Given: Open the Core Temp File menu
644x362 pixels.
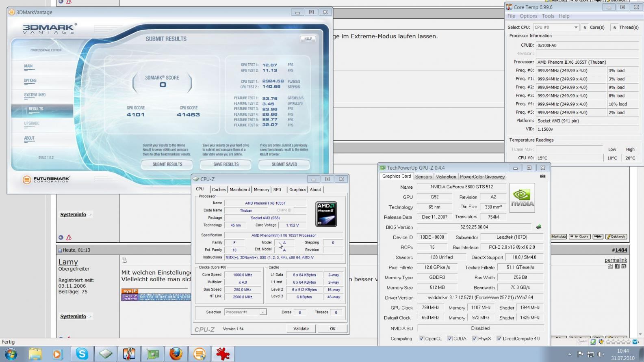Looking at the screenshot, I should click(511, 16).
